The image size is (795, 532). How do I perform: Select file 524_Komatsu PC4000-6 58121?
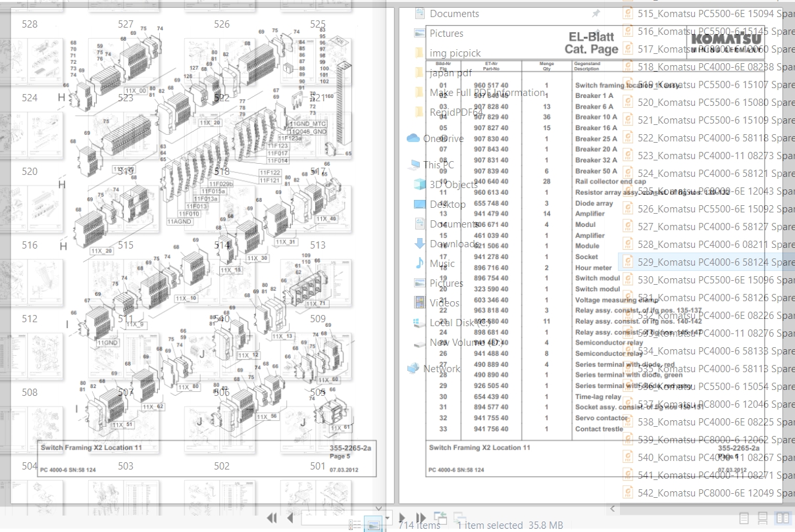pyautogui.click(x=716, y=173)
